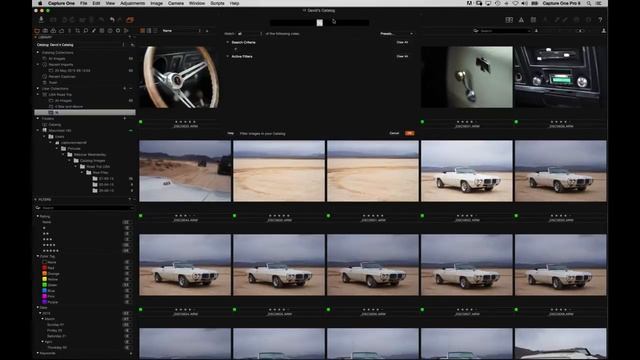
Task: Toggle the viewer layout icon top right
Action: coord(509,20)
